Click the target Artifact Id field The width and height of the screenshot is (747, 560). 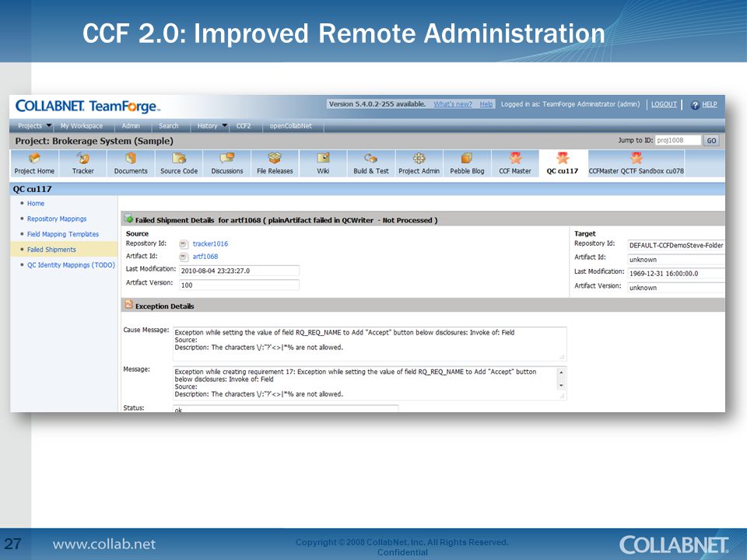(676, 260)
